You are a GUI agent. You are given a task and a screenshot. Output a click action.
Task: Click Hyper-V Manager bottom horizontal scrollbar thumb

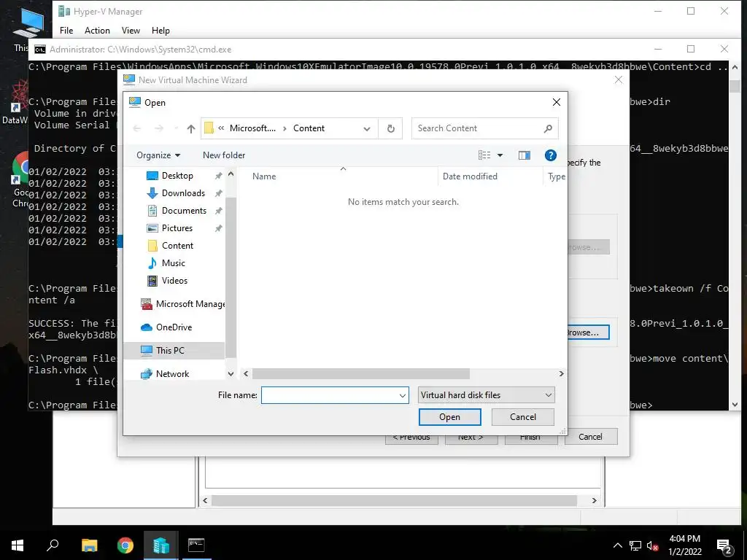(394, 500)
